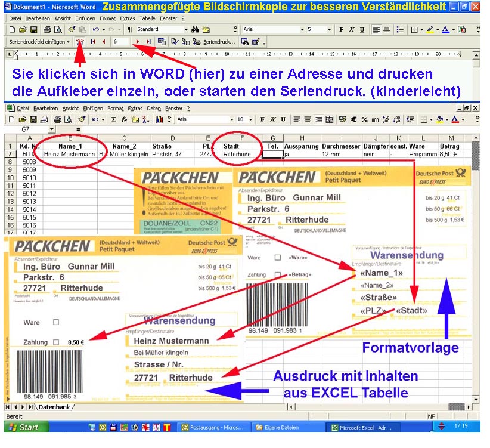Click the Name Box showing G7
The width and height of the screenshot is (490, 448).
coord(26,129)
